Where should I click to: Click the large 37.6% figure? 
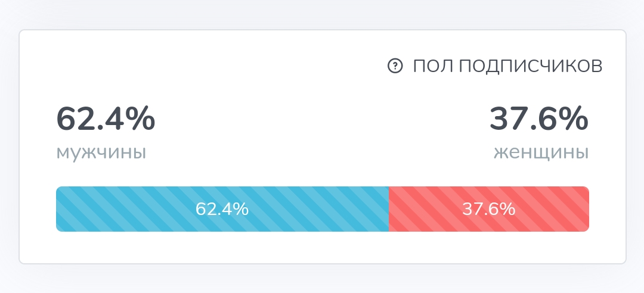539,119
